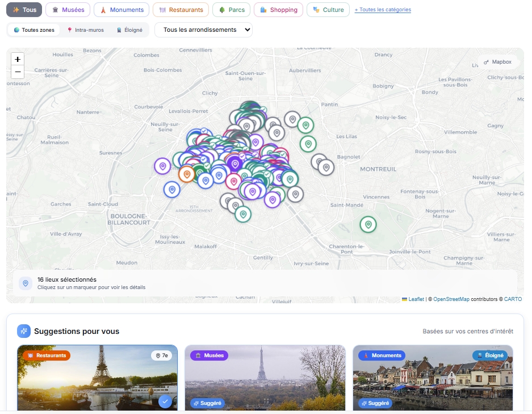Filter by Monuments category

click(x=122, y=10)
